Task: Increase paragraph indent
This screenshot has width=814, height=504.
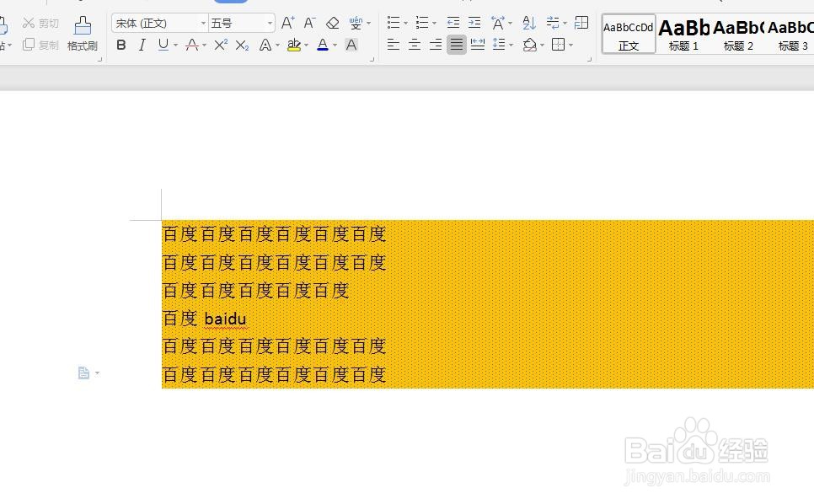Action: (x=474, y=23)
